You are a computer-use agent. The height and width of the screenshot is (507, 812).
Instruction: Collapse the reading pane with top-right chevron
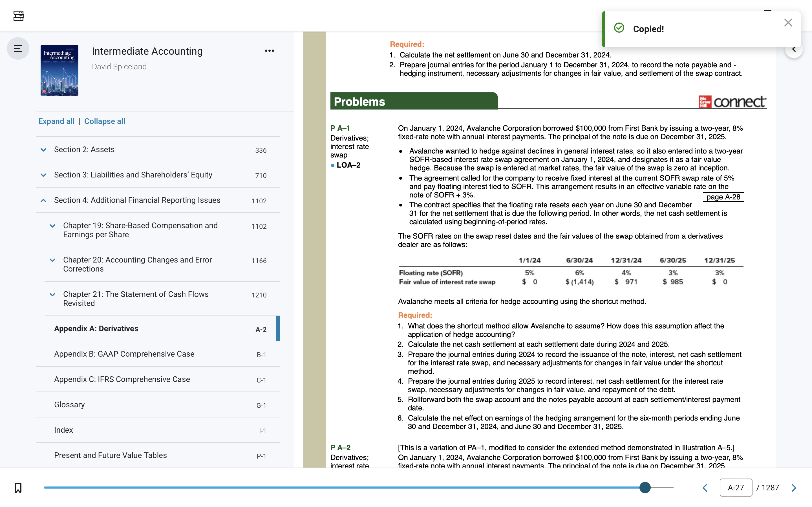pyautogui.click(x=794, y=49)
